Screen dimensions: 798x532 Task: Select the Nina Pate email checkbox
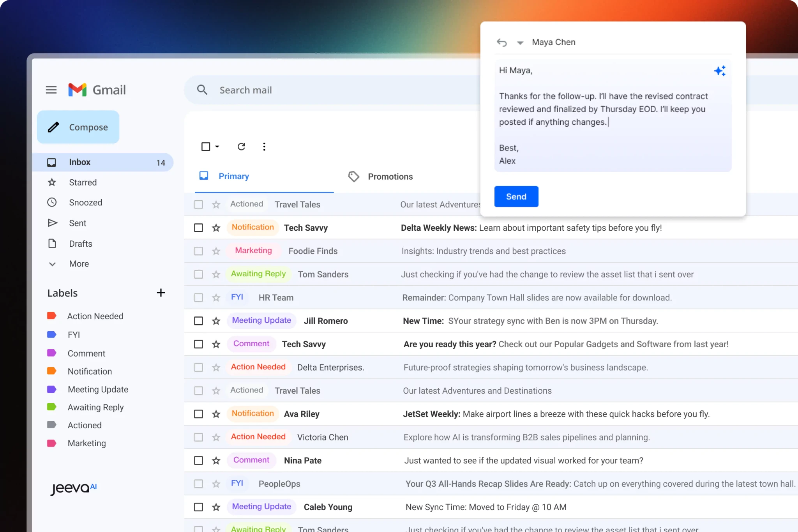199,461
